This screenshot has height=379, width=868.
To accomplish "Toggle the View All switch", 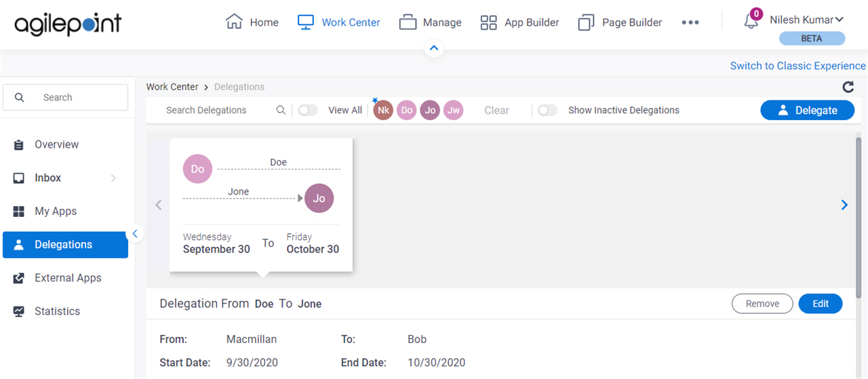I will 308,110.
